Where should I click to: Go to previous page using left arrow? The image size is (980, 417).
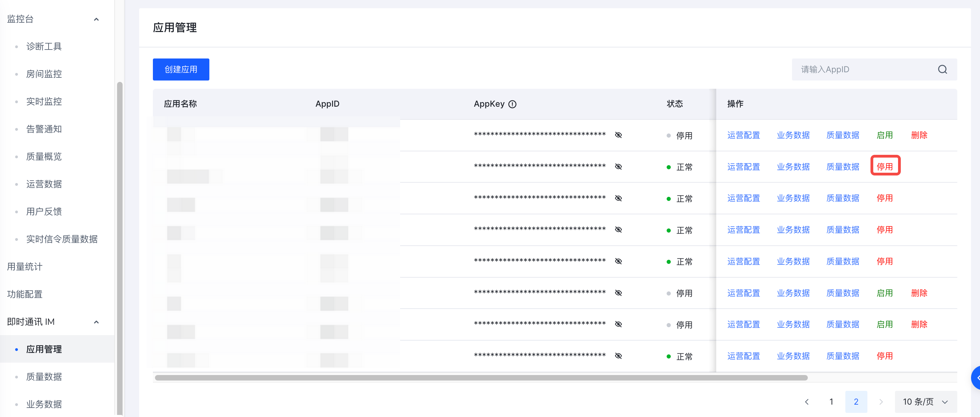(806, 402)
